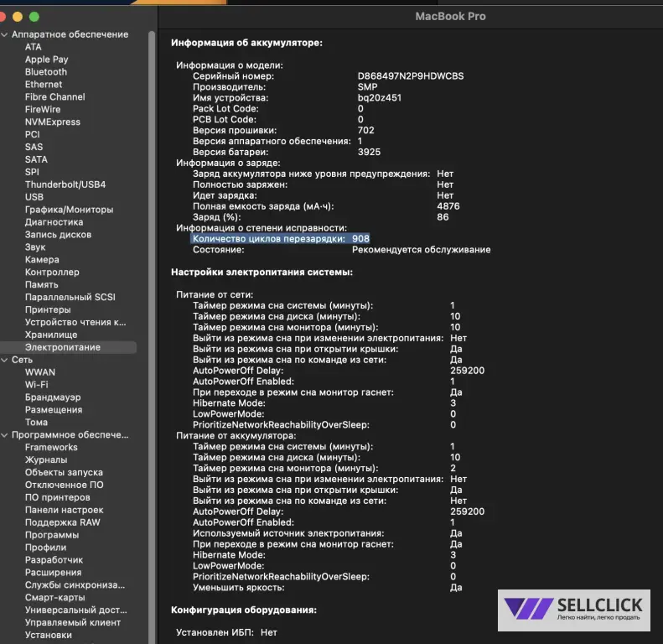Collapse the Сеть section chevron
Image resolution: width=663 pixels, height=644 pixels.
pos(5,360)
